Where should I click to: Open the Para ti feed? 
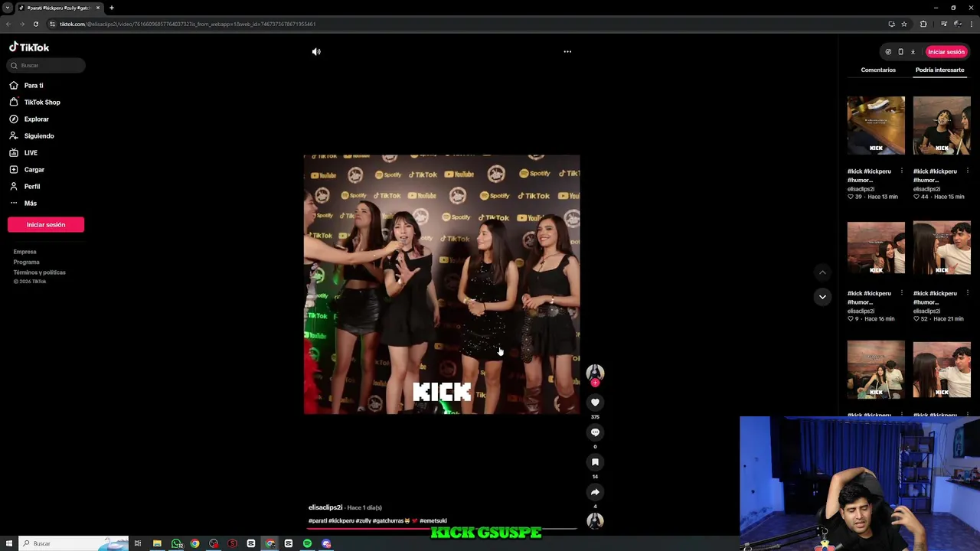34,85
